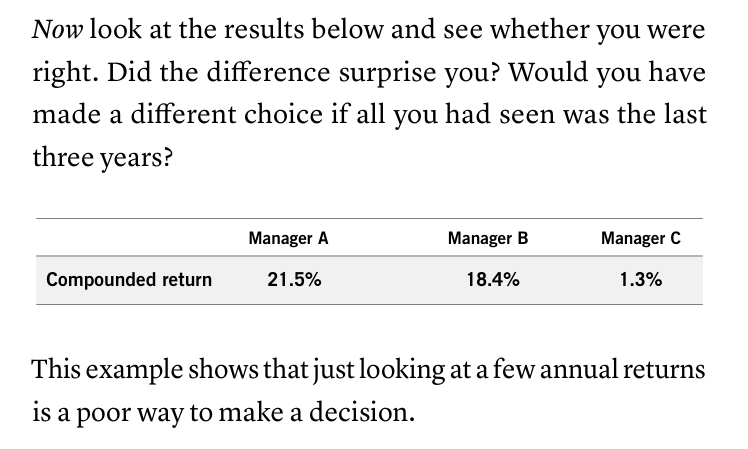Image resolution: width=748 pixels, height=449 pixels.
Task: Click the italic word Now
Action: pos(57,30)
